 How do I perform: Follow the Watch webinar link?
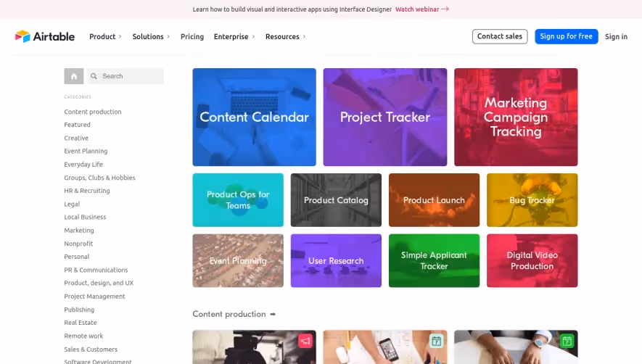417,9
